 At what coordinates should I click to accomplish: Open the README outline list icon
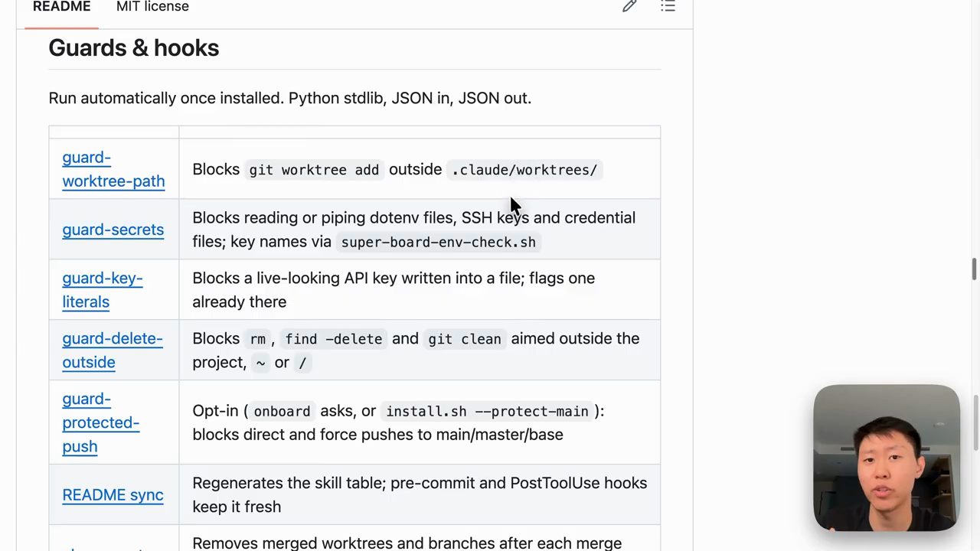[x=668, y=6]
